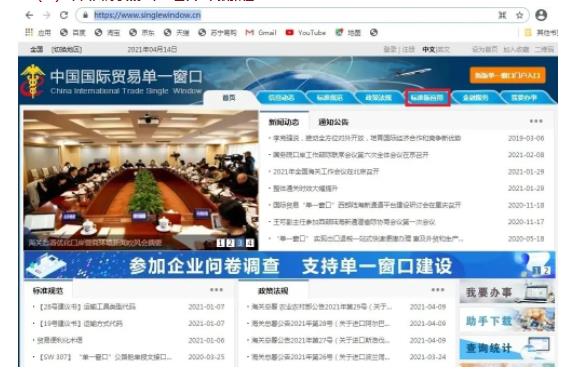584x374 pixels.
Task: Open the Gmail bookmark
Action: (x=261, y=33)
